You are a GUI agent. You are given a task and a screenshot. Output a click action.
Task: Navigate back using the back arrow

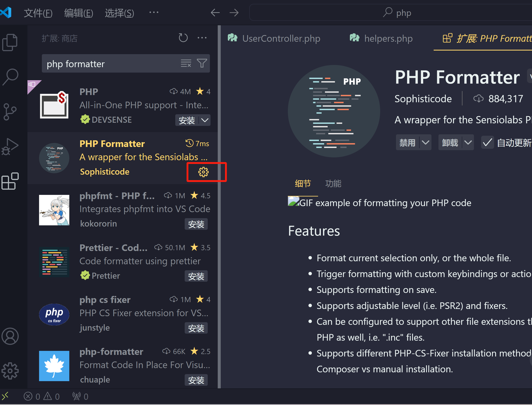[215, 13]
